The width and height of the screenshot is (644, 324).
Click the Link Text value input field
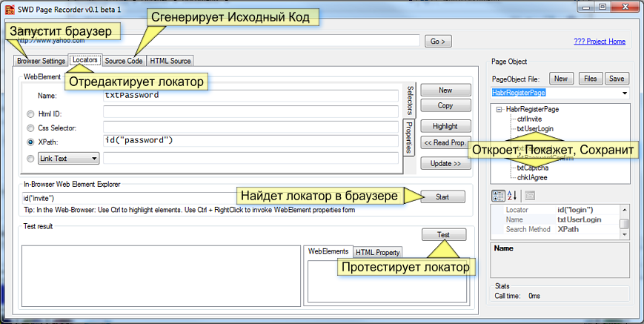coord(250,158)
